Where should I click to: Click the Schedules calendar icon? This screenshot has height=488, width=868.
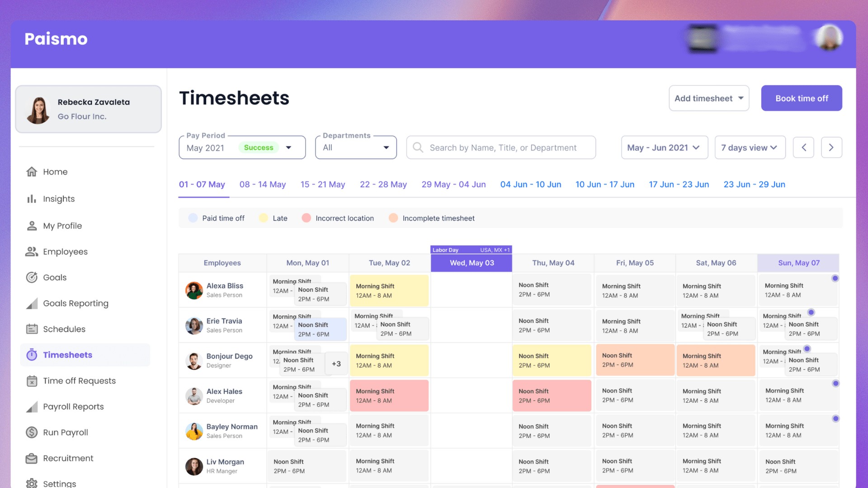click(x=32, y=329)
